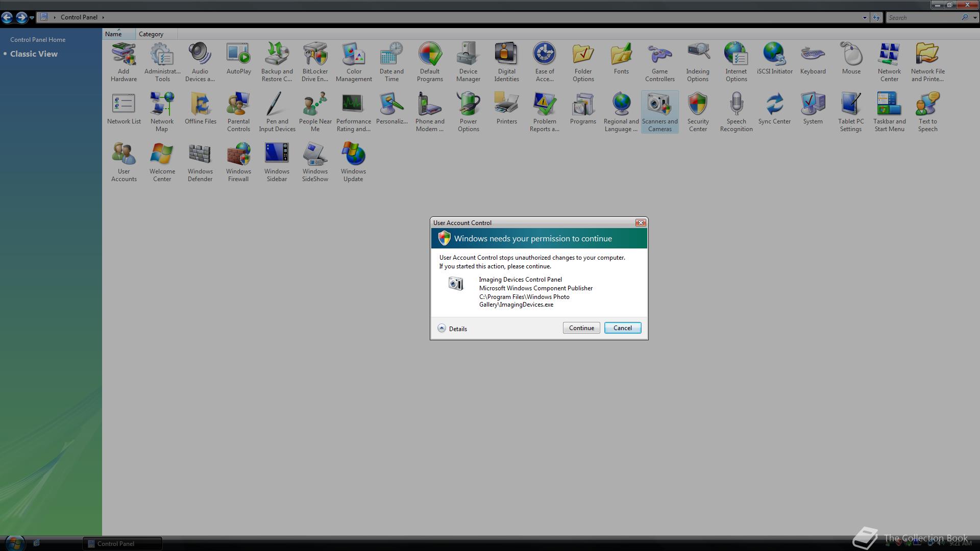Open the address bar history dropdown
Image resolution: width=980 pixels, height=551 pixels.
coord(865,17)
